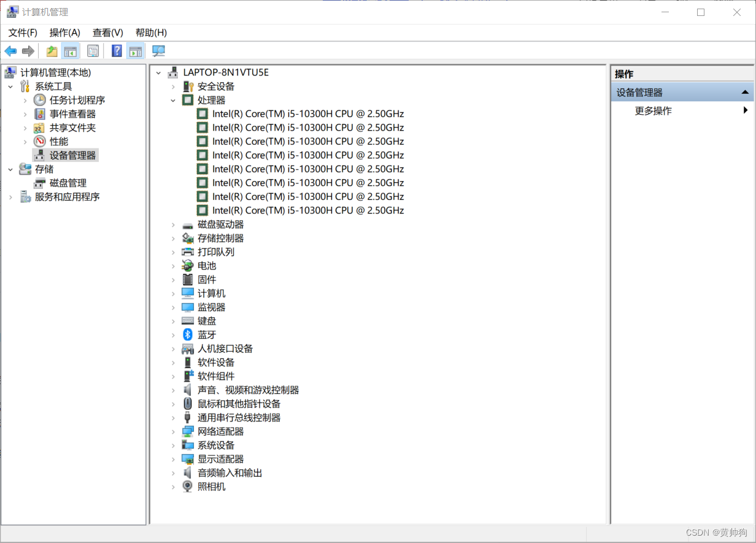Collapse the 存储 tree node
This screenshot has width=756, height=543.
click(10, 169)
